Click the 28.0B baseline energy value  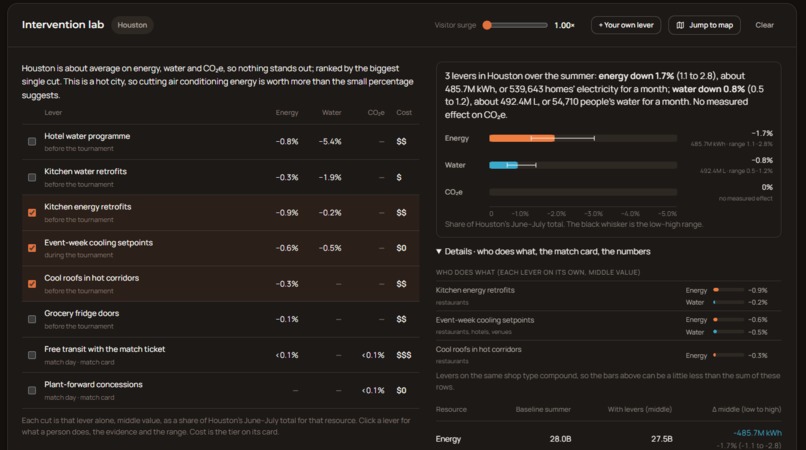click(x=560, y=439)
